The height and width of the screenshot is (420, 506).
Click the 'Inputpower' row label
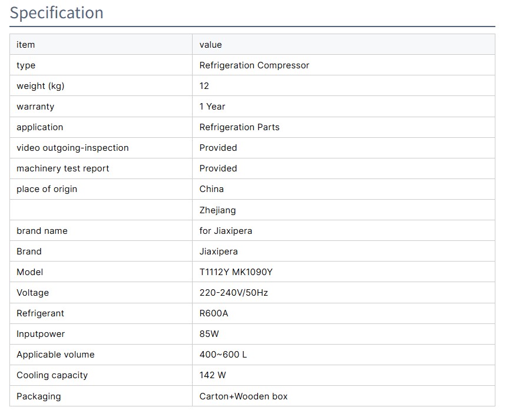click(x=41, y=334)
